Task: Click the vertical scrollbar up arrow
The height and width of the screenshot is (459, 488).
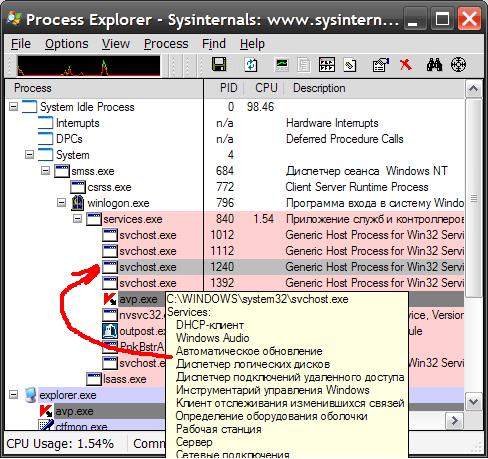Action: pyautogui.click(x=473, y=89)
